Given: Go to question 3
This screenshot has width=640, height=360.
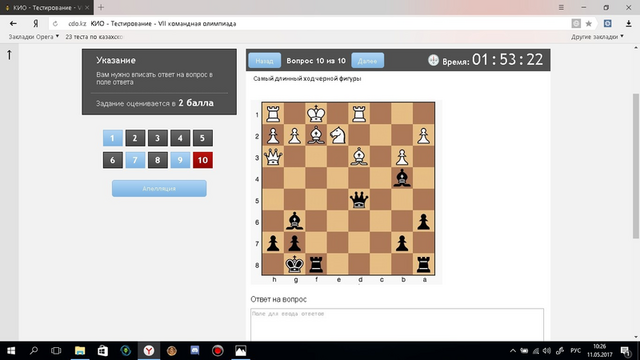Looking at the screenshot, I should point(158,138).
